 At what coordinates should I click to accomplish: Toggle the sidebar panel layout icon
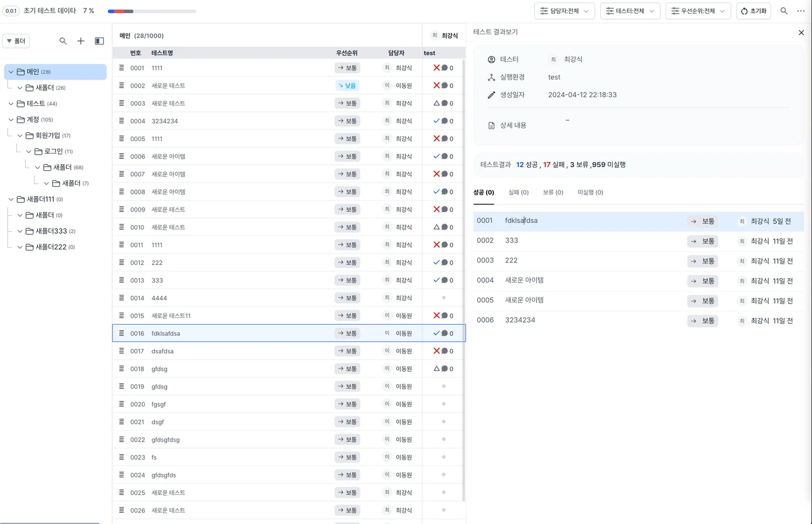[99, 41]
